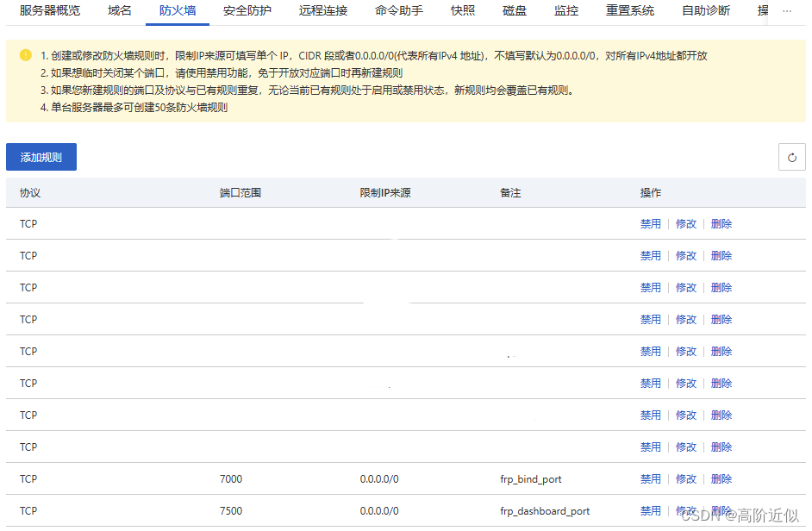
Task: Click the yellow warning notice icon
Action: pyautogui.click(x=25, y=55)
